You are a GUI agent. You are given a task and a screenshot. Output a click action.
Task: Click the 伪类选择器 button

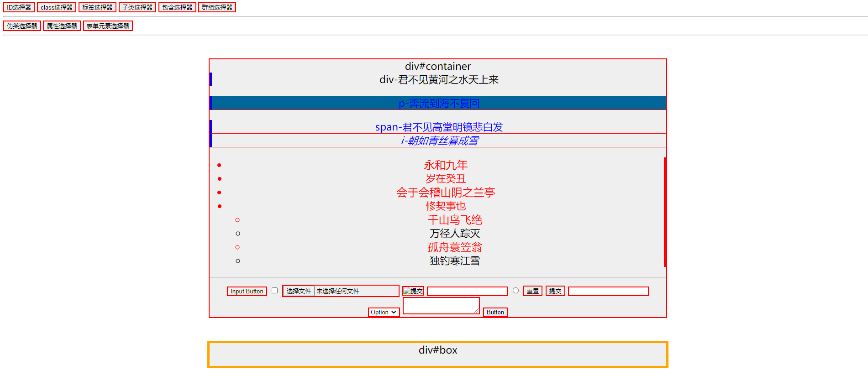tap(22, 26)
